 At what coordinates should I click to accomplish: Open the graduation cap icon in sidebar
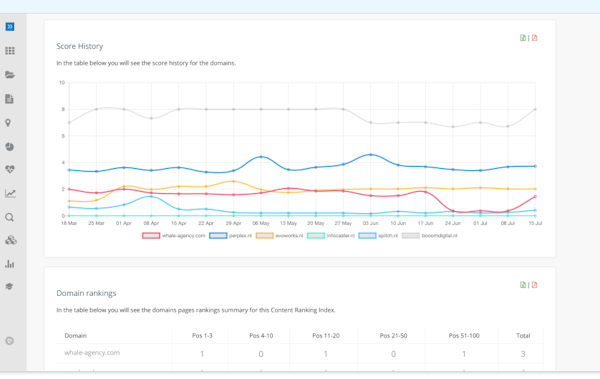(x=10, y=286)
